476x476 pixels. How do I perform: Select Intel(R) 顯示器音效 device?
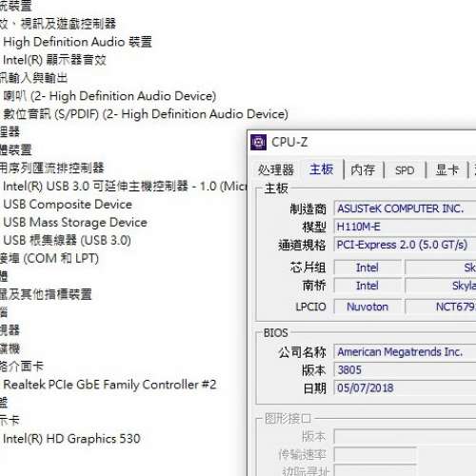[54, 60]
